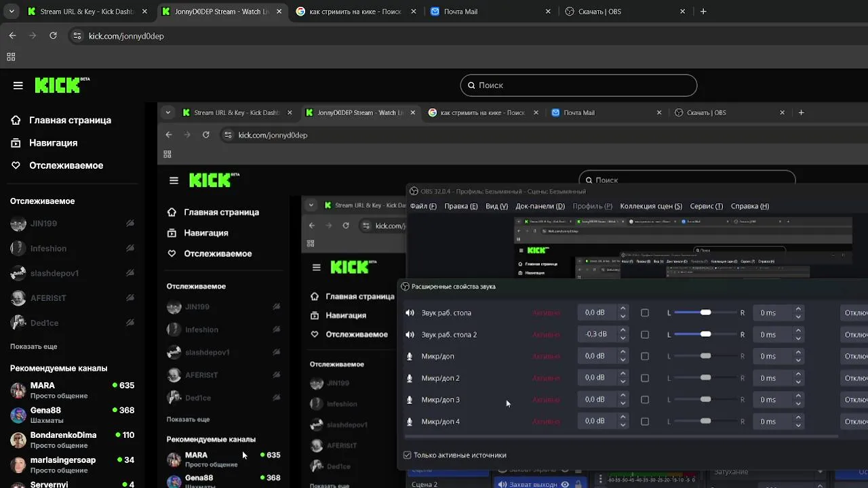Focus the outermost Kick 'Поиск' search field

pyautogui.click(x=578, y=85)
